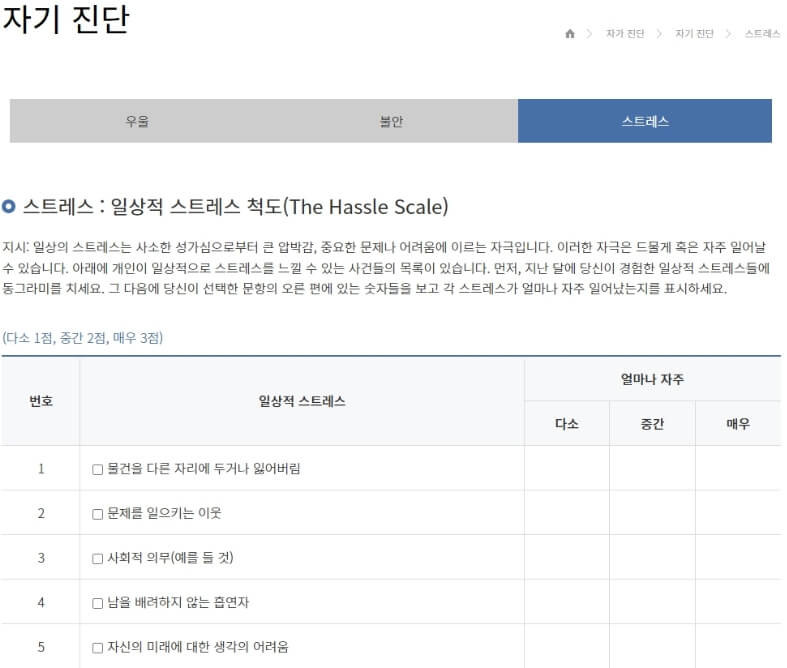
Task: Click the 중간 column header
Action: [x=652, y=424]
